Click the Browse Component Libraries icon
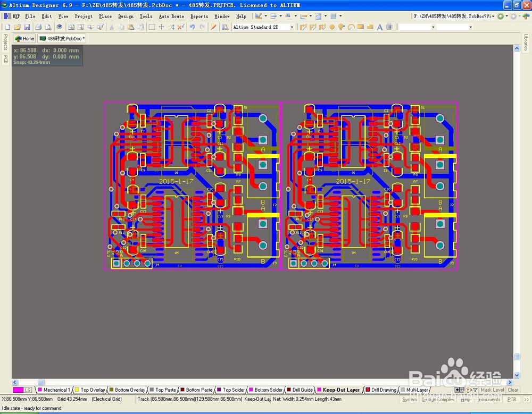Viewport: 532px width, 414px height. click(x=225, y=27)
